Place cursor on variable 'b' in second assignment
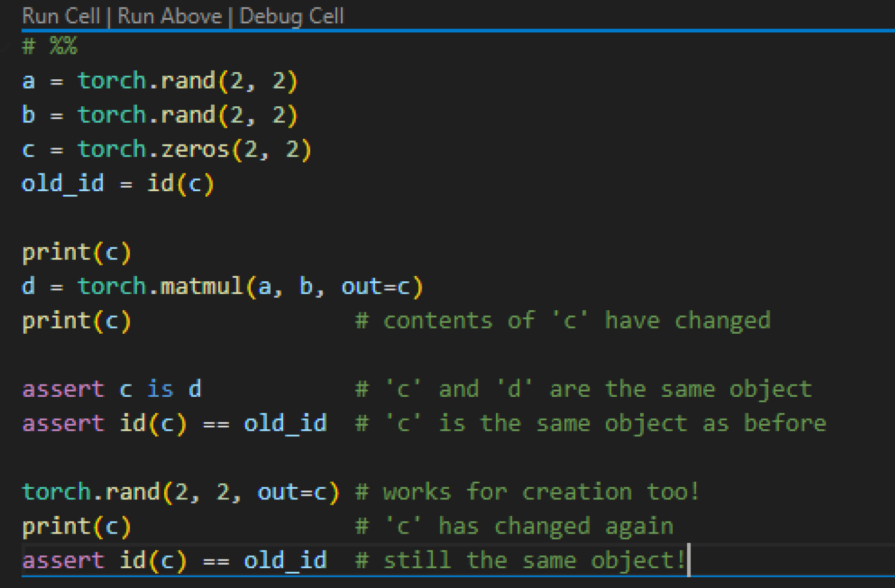895x588 pixels. (x=28, y=115)
